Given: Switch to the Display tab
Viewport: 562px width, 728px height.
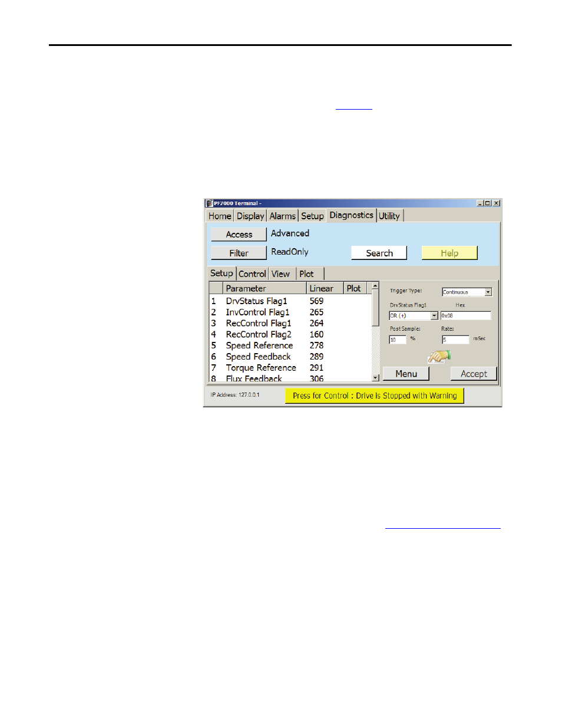Looking at the screenshot, I should [250, 216].
